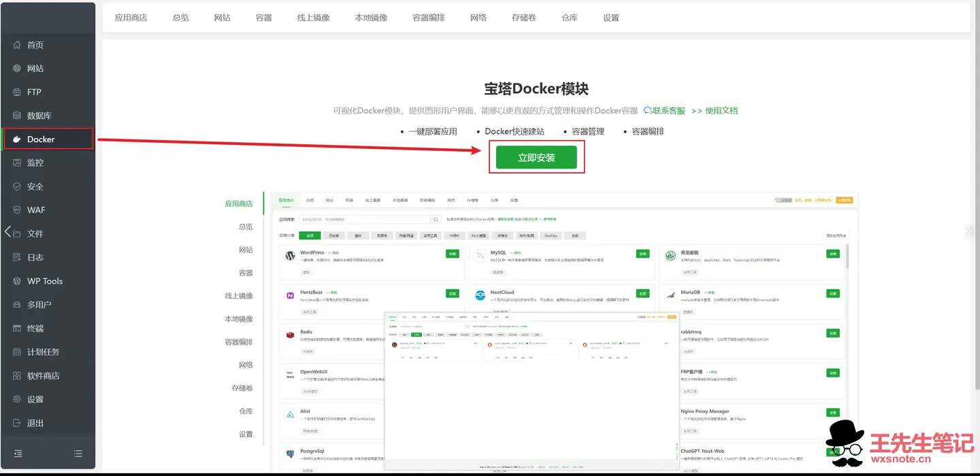Screen dimensions: 980x476
Task: Open the 日志 logs sidebar icon
Action: tap(17, 257)
